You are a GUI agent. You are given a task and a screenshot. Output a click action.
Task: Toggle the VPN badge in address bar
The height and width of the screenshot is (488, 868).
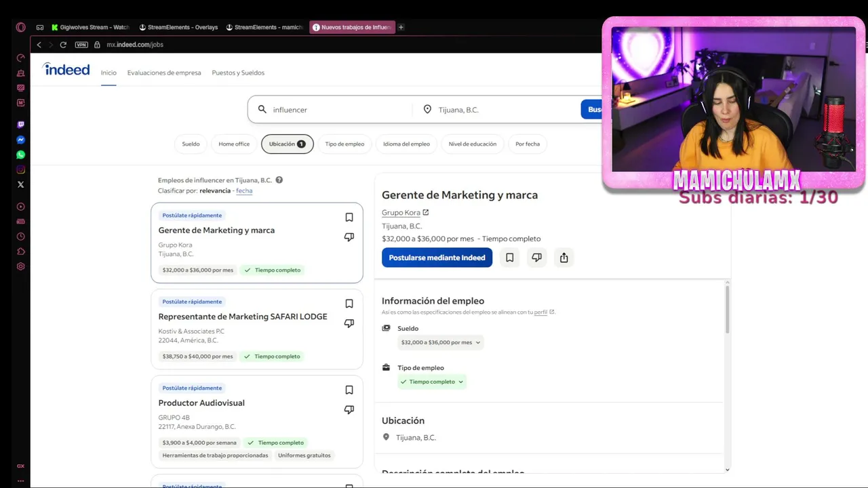tap(81, 45)
